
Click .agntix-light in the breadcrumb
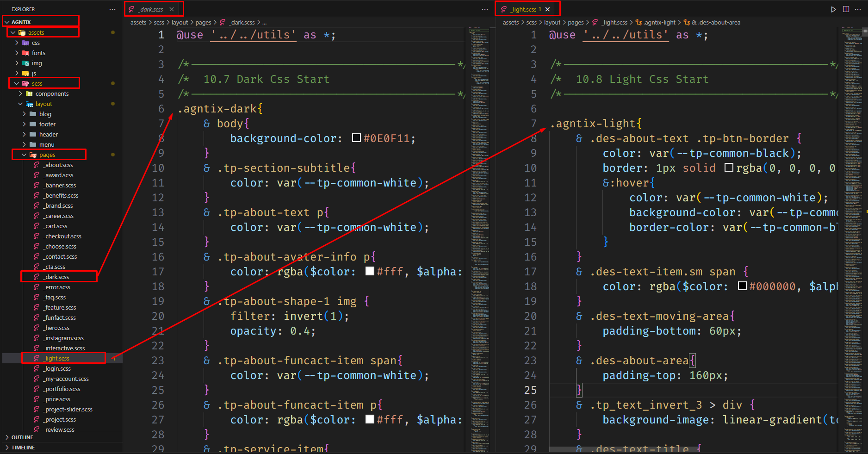[x=659, y=22]
